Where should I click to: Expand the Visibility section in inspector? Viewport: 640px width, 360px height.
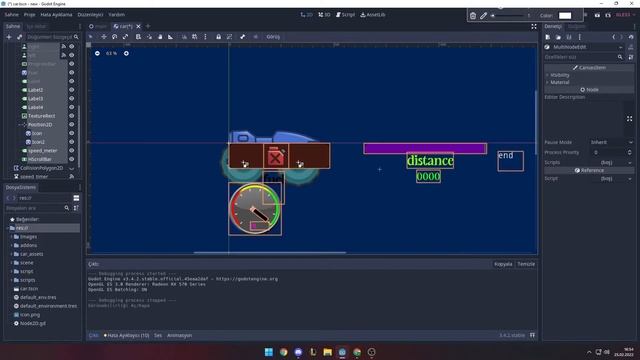[x=547, y=75]
